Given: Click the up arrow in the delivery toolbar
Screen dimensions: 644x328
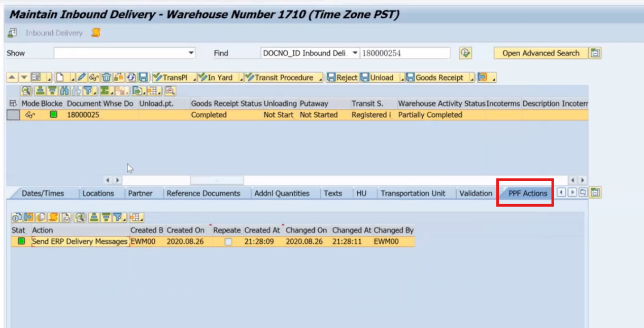Looking at the screenshot, I should click(x=12, y=78).
